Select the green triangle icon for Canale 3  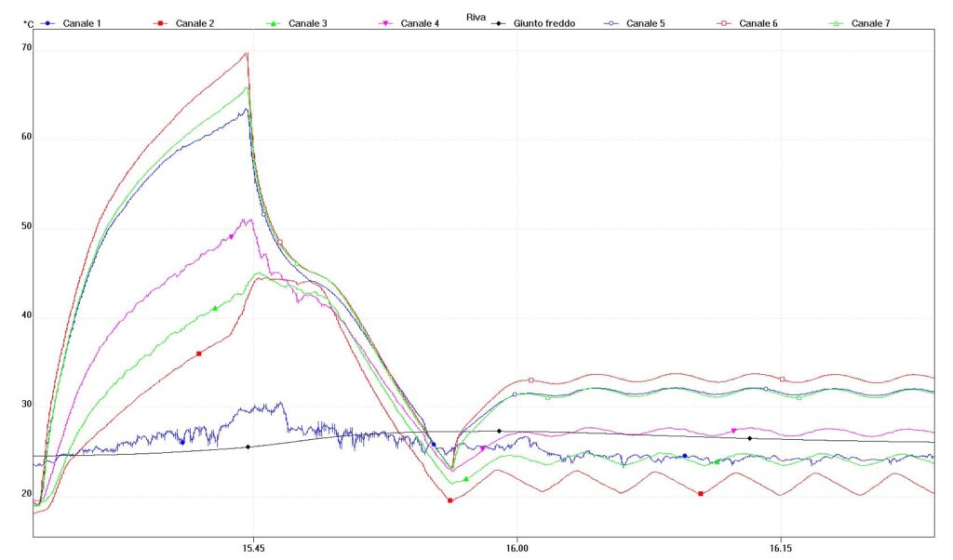(x=274, y=22)
